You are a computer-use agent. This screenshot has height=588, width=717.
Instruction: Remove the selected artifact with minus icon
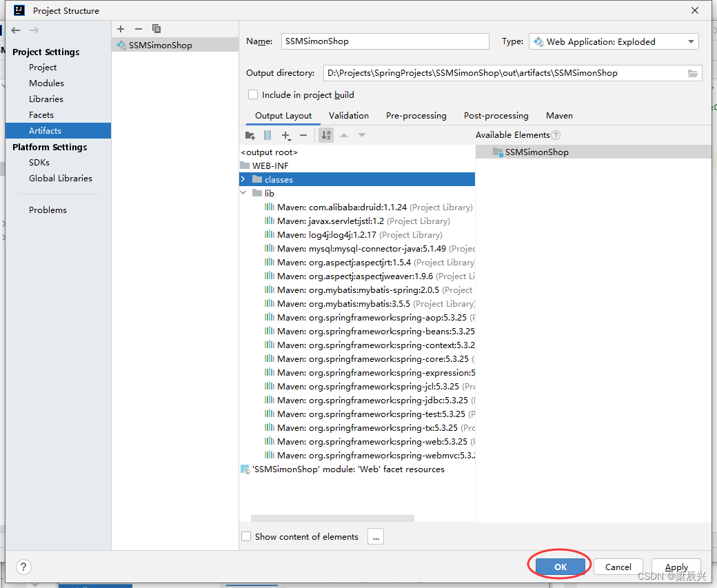(x=139, y=29)
